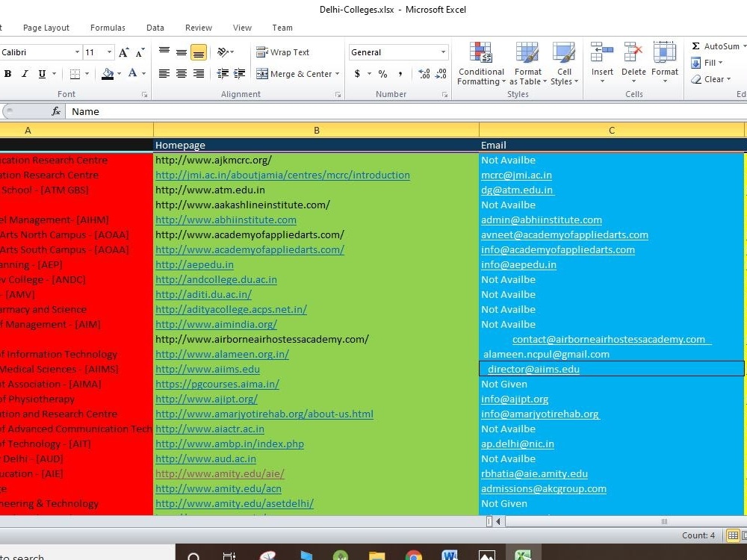Image resolution: width=747 pixels, height=560 pixels.
Task: Click the Borders icon
Action: 75,74
